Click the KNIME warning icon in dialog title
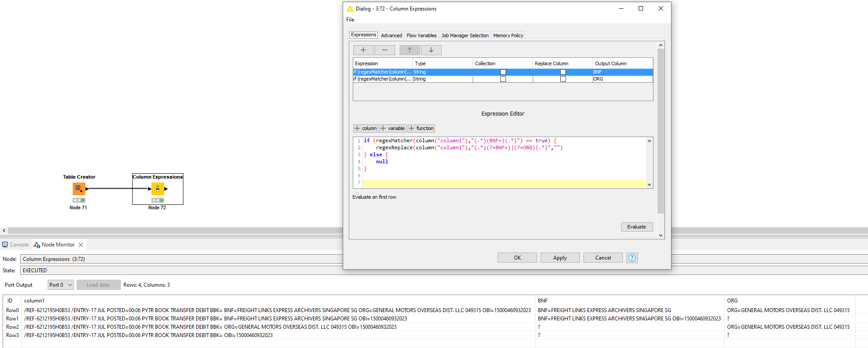The image size is (868, 348). click(350, 8)
